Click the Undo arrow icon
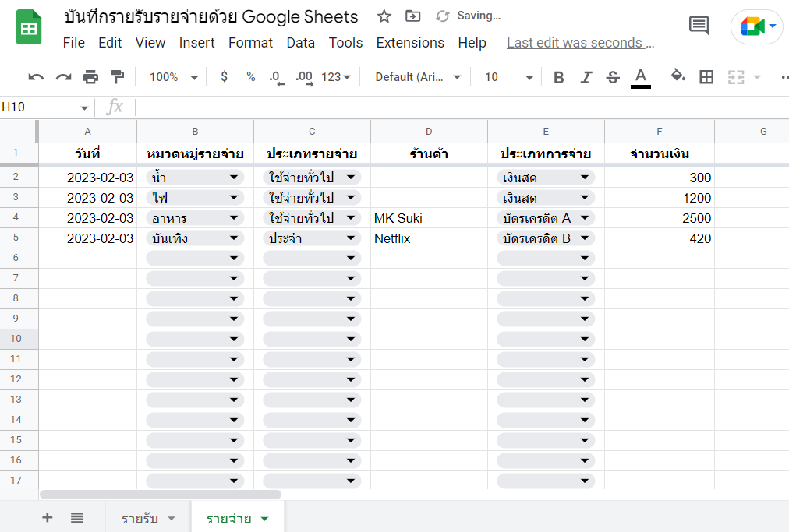789x532 pixels. click(x=36, y=77)
